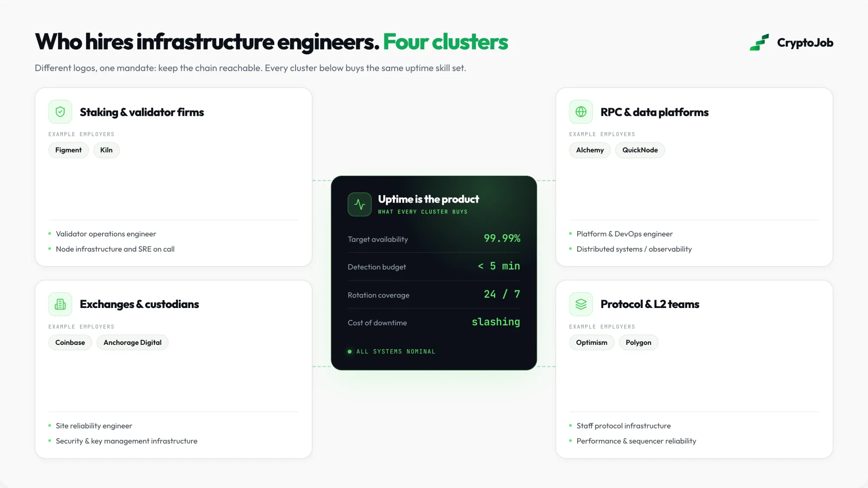The width and height of the screenshot is (868, 488).
Task: Click the 'Staking & validator firms' heading
Action: coord(142,112)
